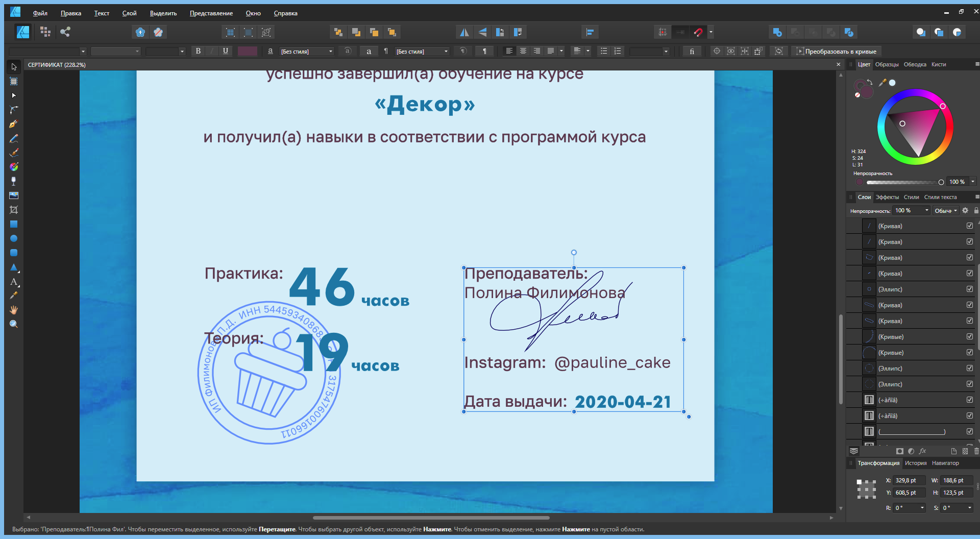Click the Flip Horizontal toolbar icon

(x=464, y=32)
